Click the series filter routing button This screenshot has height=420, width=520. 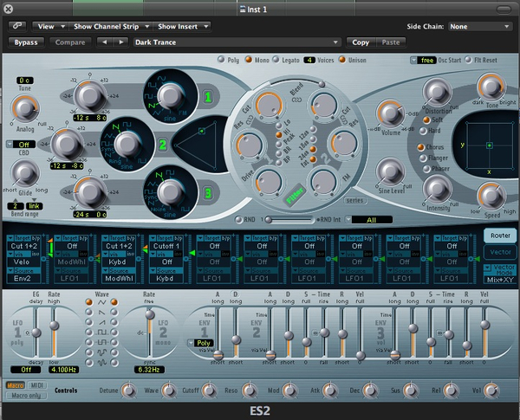coord(354,200)
